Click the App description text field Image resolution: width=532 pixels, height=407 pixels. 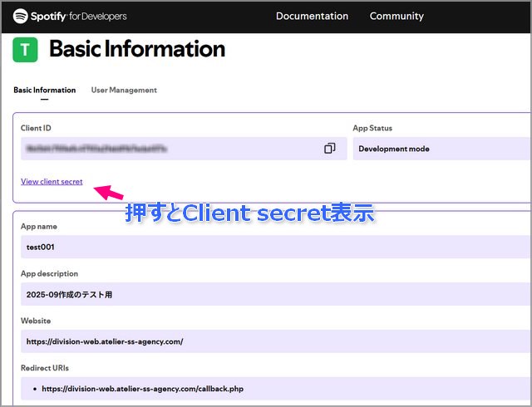click(274, 294)
